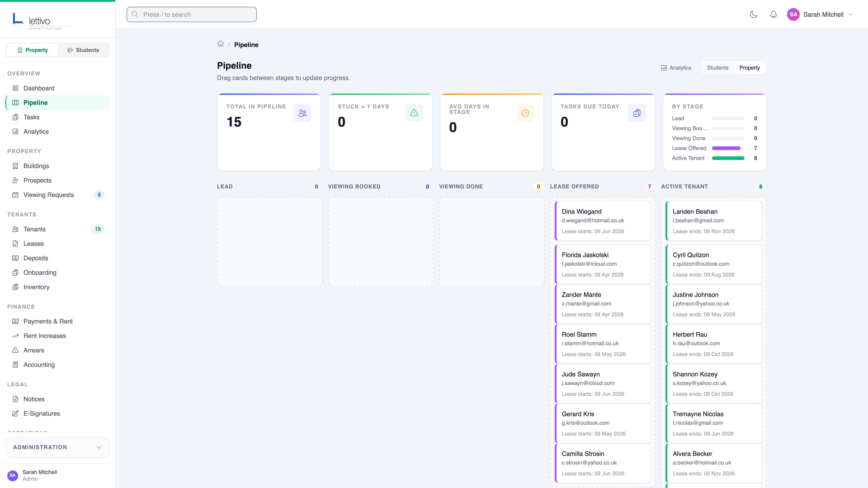
Task: Click the Avg Days clock icon
Action: [x=525, y=113]
